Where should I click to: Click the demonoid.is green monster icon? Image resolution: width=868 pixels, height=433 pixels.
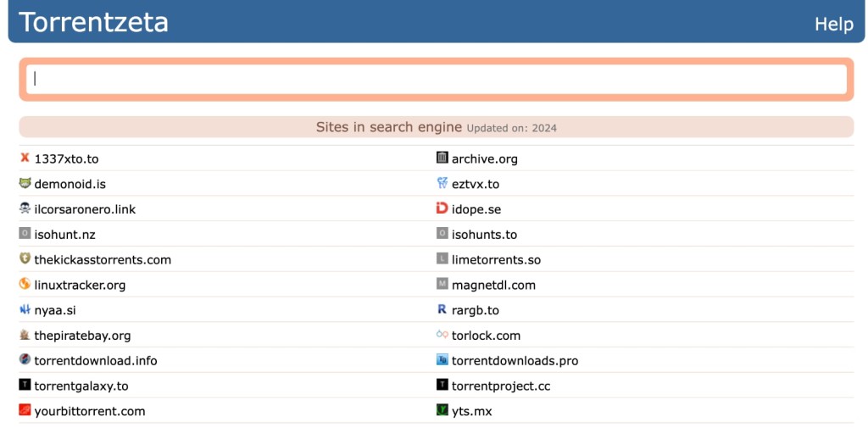pyautogui.click(x=25, y=183)
